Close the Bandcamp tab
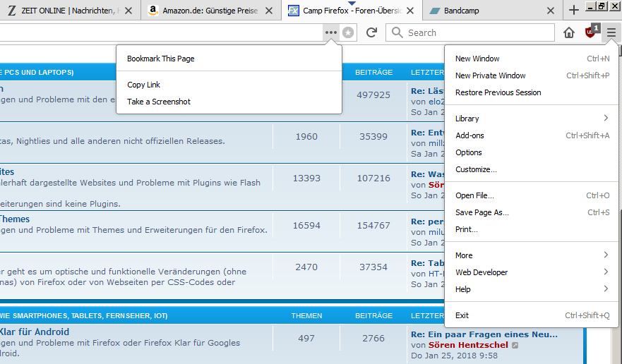 tap(553, 11)
